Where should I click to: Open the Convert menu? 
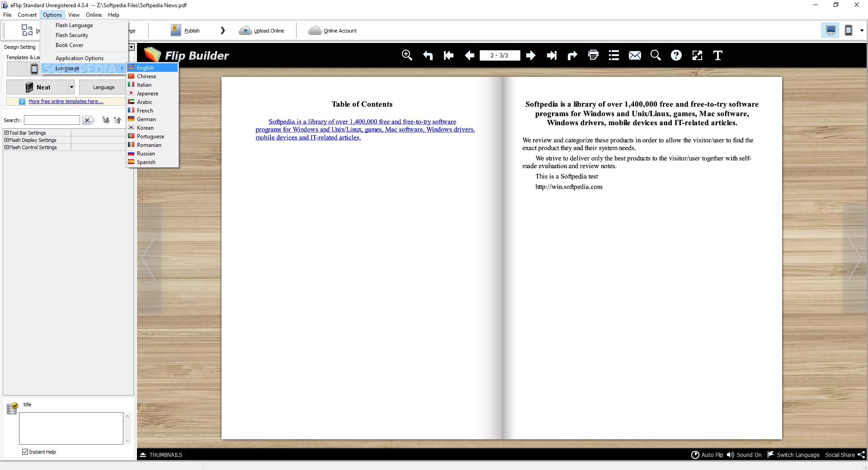click(27, 15)
